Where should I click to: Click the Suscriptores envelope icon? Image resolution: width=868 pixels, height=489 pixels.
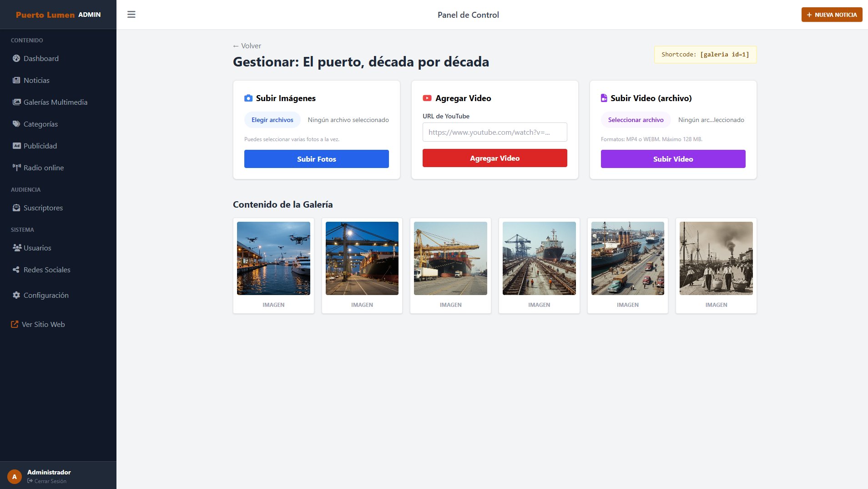16,208
